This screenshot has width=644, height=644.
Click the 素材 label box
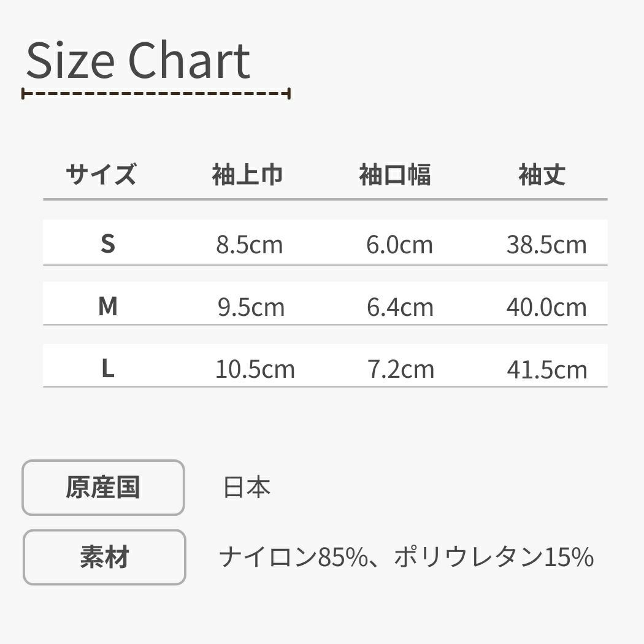pyautogui.click(x=104, y=558)
